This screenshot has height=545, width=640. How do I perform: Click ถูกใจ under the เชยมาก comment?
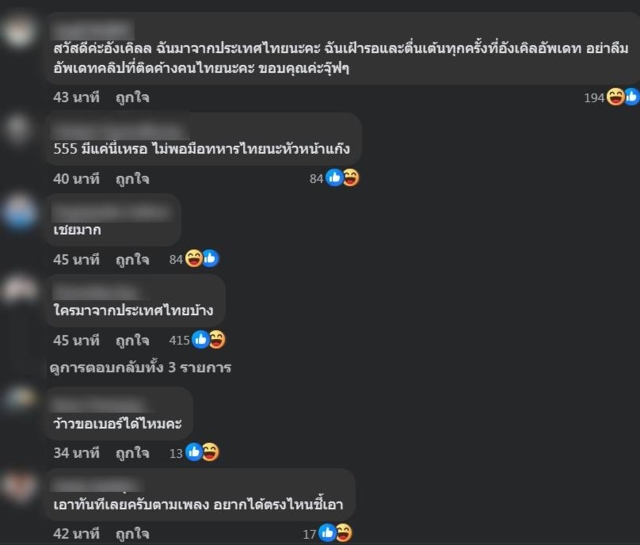pyautogui.click(x=132, y=260)
